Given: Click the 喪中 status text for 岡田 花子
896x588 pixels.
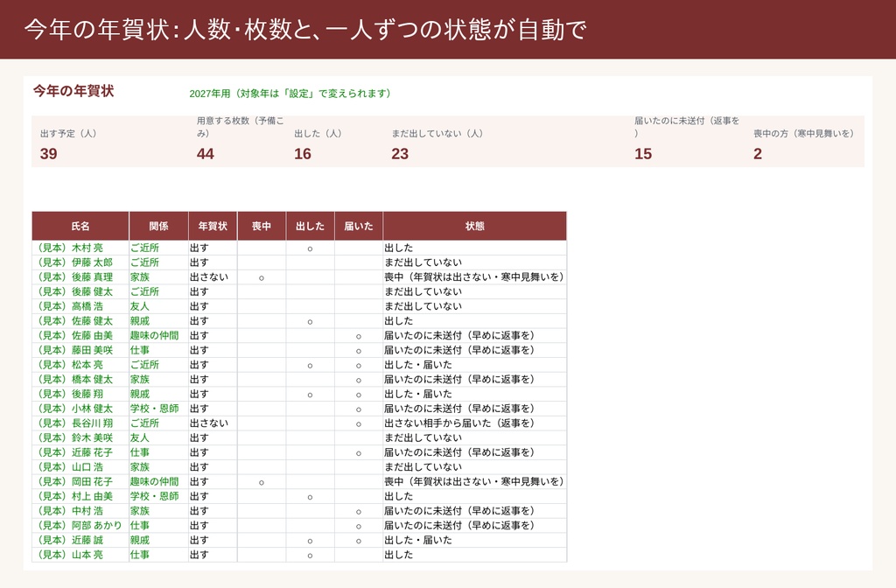Looking at the screenshot, I should click(474, 482).
